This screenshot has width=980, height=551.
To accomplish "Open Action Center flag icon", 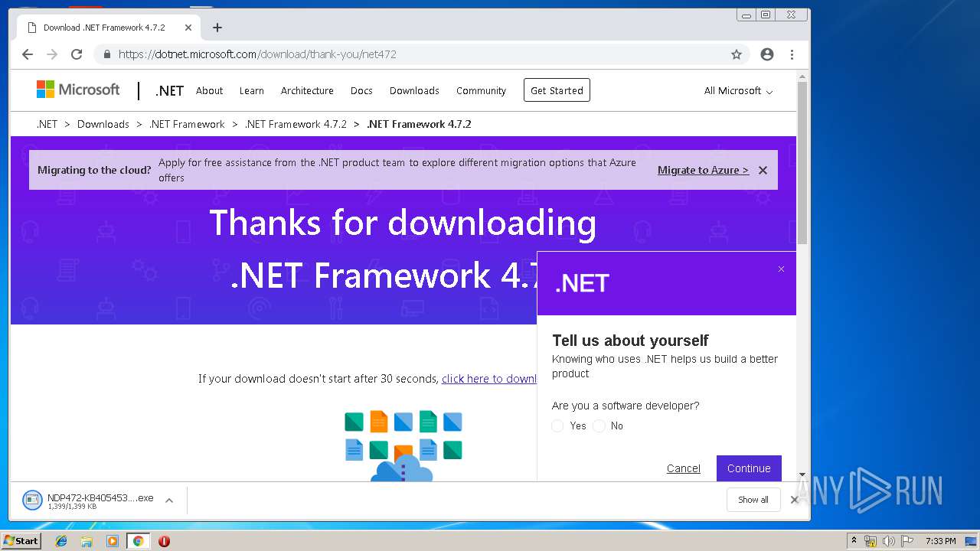I will [x=907, y=541].
